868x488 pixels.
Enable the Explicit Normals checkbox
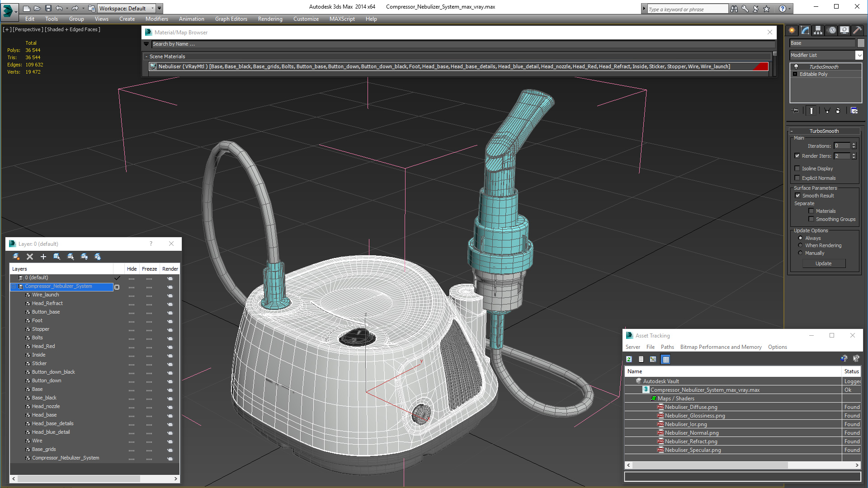point(797,178)
